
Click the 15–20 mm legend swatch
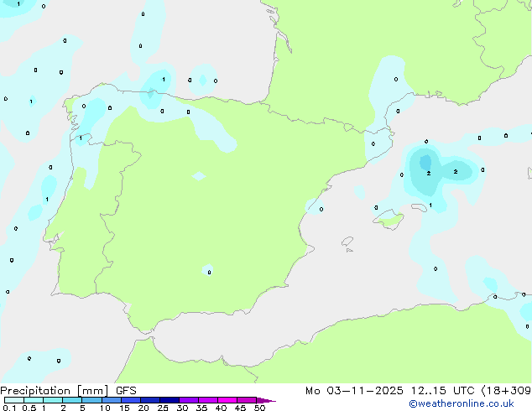(131, 400)
